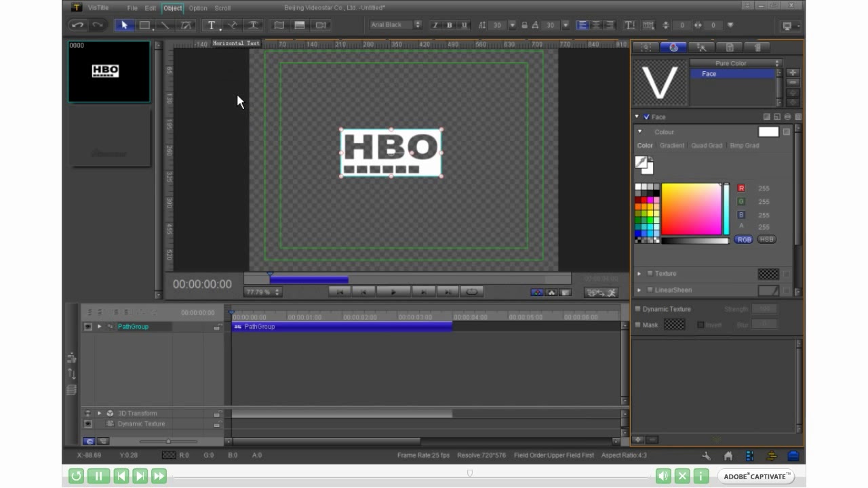
Task: Rewind the Captivate playback to start
Action: pyautogui.click(x=76, y=476)
